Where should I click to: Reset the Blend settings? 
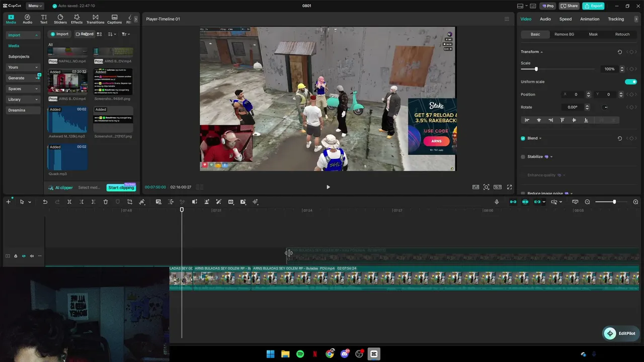[x=620, y=138]
